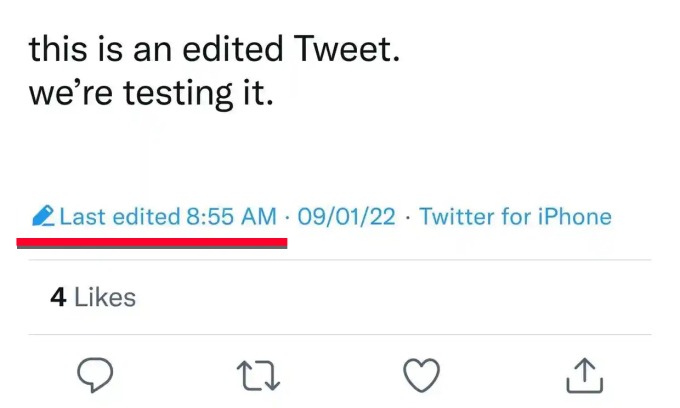Tap the bold like count "4"
Viewport: 680px width, 408px height.
point(57,297)
